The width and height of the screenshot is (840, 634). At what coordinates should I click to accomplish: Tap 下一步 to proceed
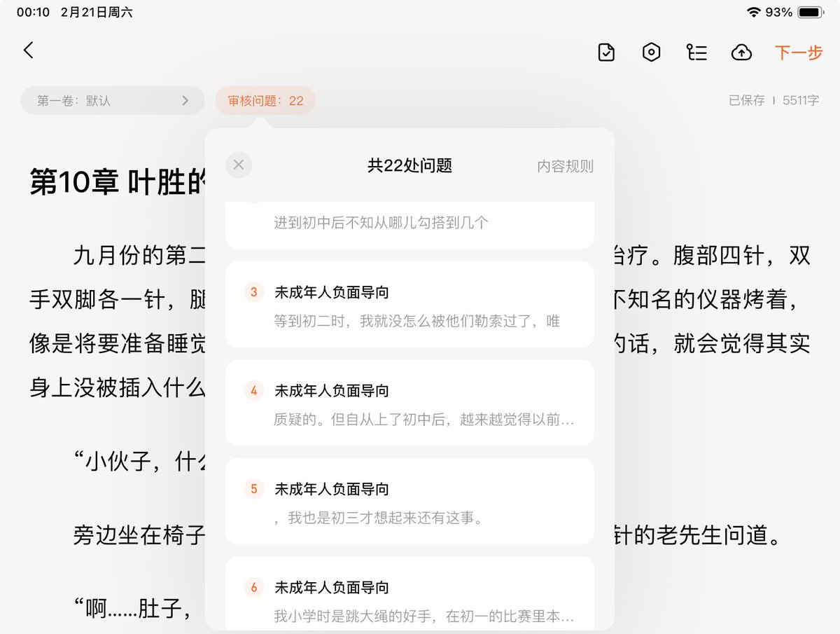799,53
